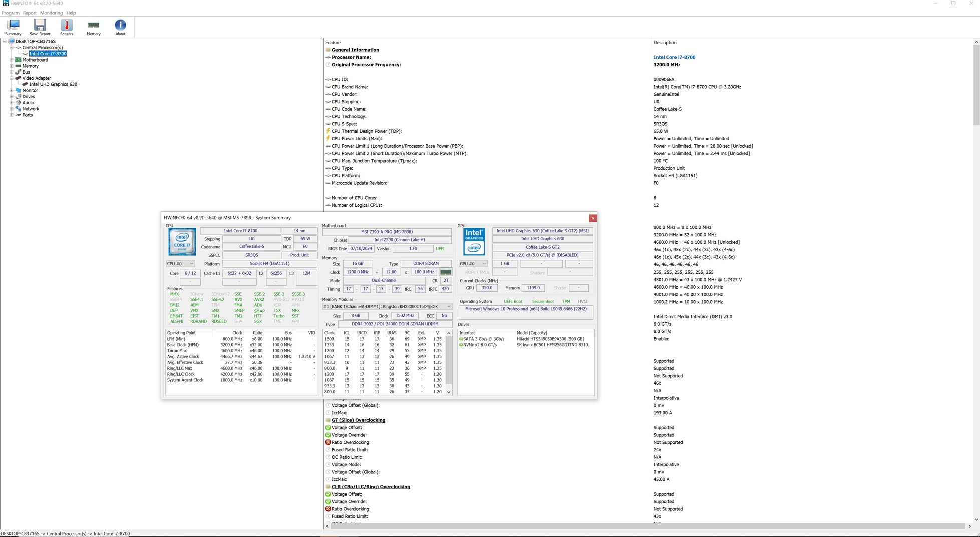This screenshot has width=980, height=537.
Task: Show the About information icon
Action: 120,25
